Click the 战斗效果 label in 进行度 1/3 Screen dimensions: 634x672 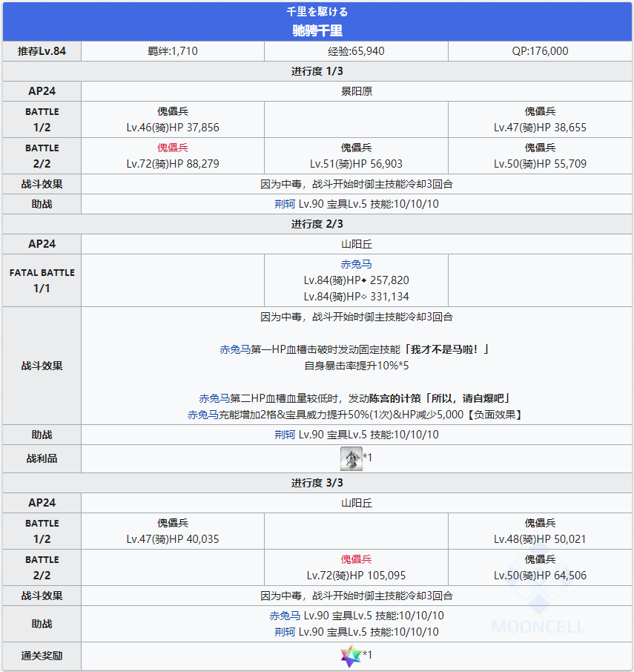click(42, 184)
